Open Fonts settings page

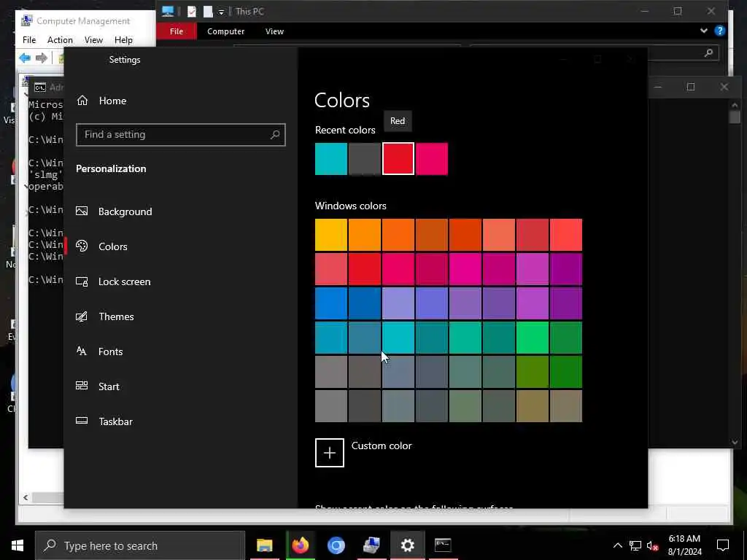click(x=99, y=351)
